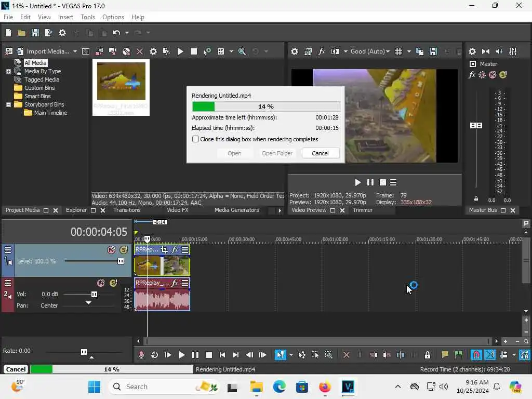Open the video track 1 hamburger menu
This screenshot has height=399, width=532.
tap(7, 250)
